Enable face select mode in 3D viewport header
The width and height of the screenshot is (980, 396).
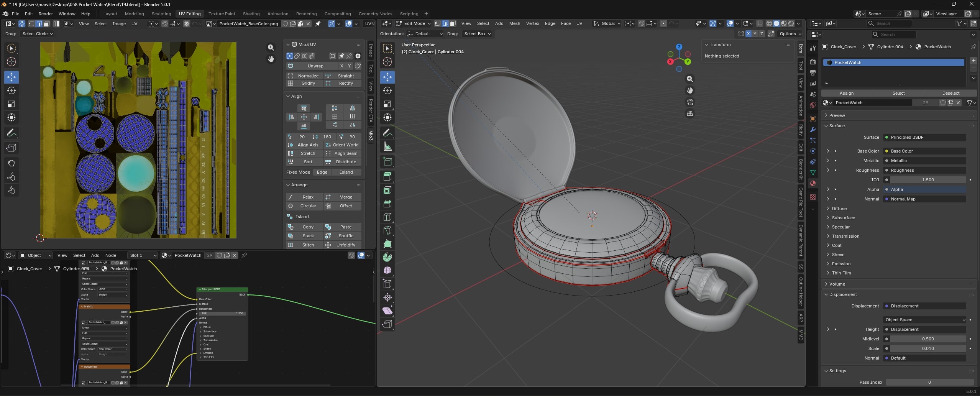(453, 23)
